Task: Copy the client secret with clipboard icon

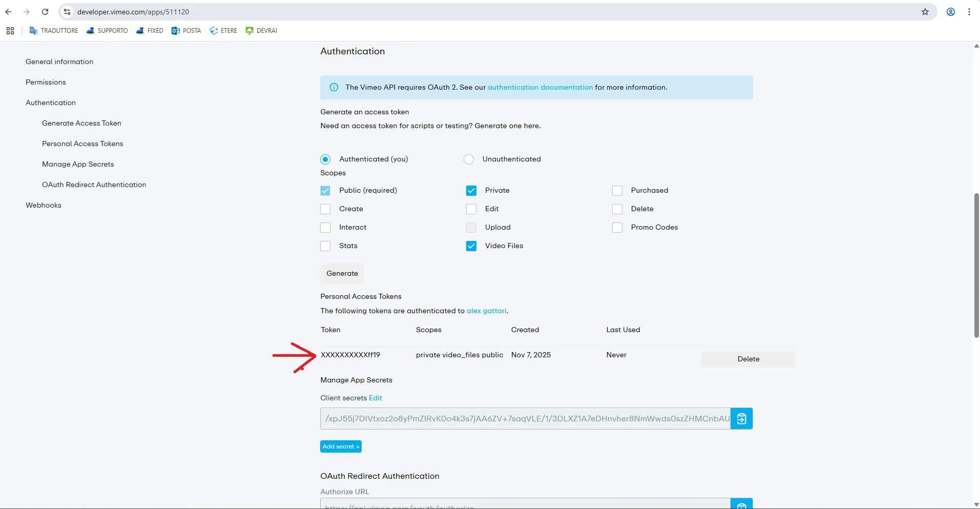Action: coord(741,419)
